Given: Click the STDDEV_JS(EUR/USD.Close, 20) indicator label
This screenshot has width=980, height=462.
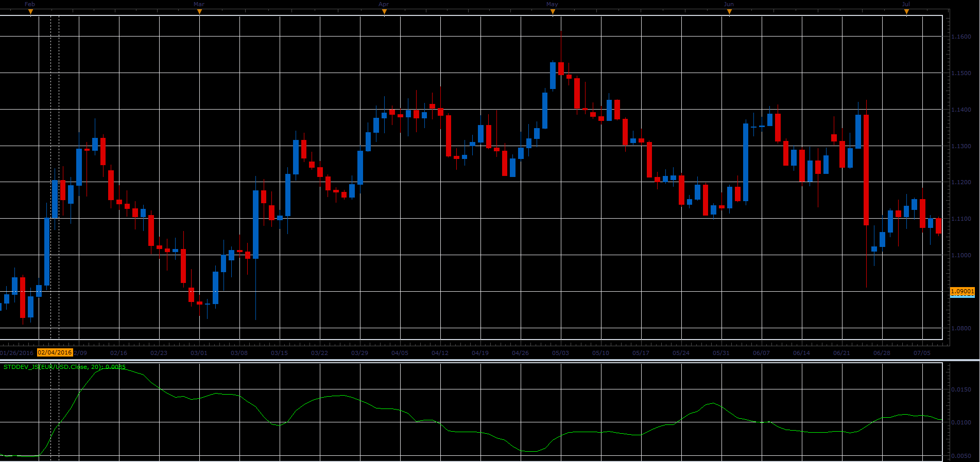Looking at the screenshot, I should 64,367.
